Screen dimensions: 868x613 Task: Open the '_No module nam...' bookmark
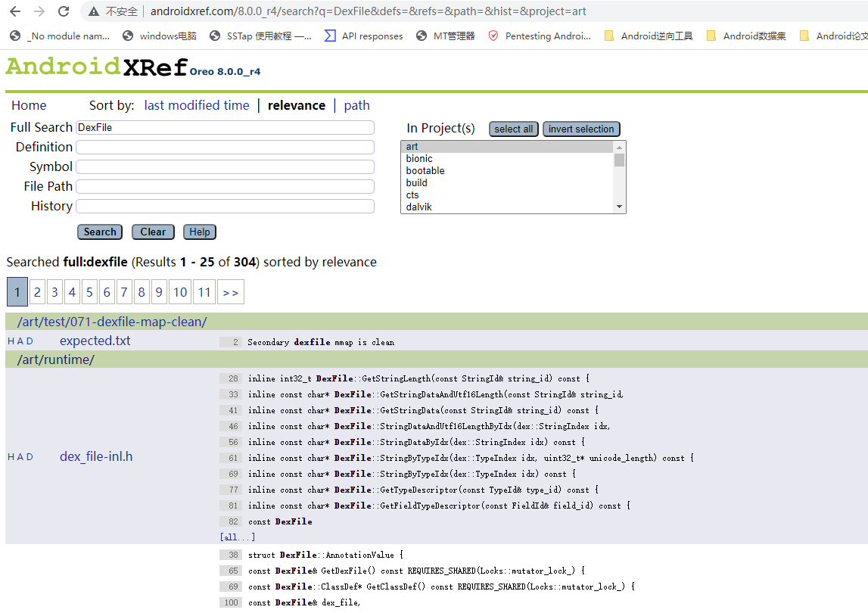pos(61,36)
